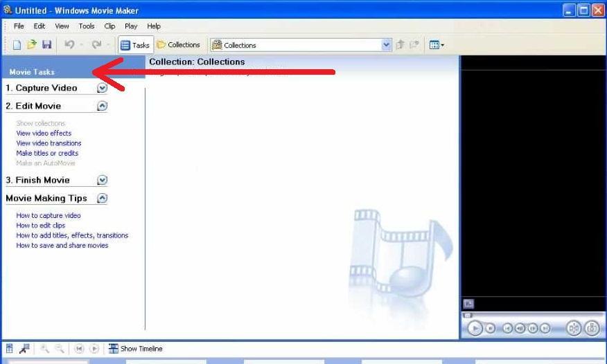
Task: Open View video transitions
Action: point(49,143)
